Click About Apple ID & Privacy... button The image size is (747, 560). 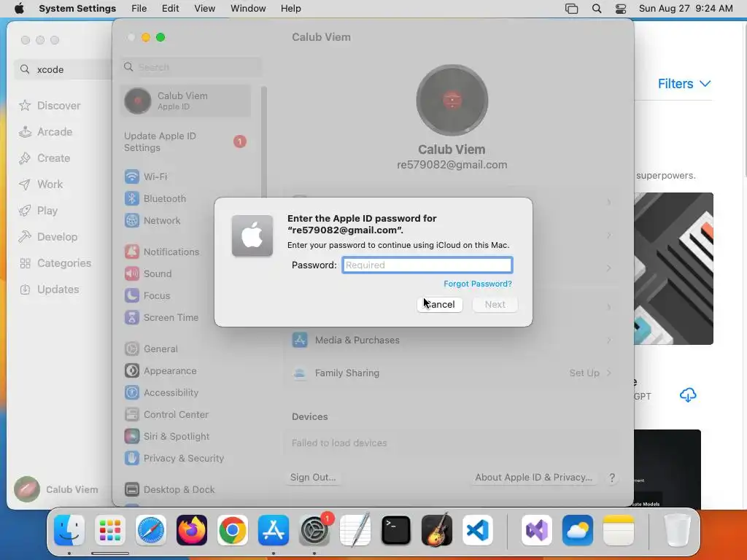533,477
